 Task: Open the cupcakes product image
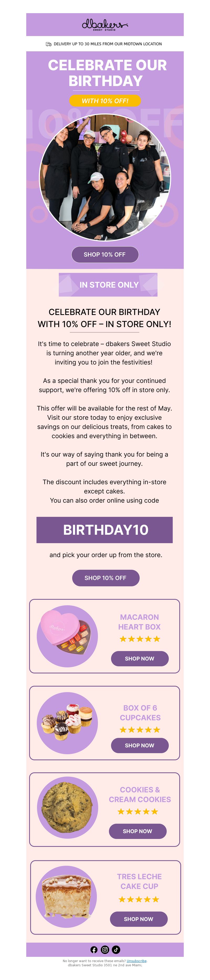click(x=67, y=723)
